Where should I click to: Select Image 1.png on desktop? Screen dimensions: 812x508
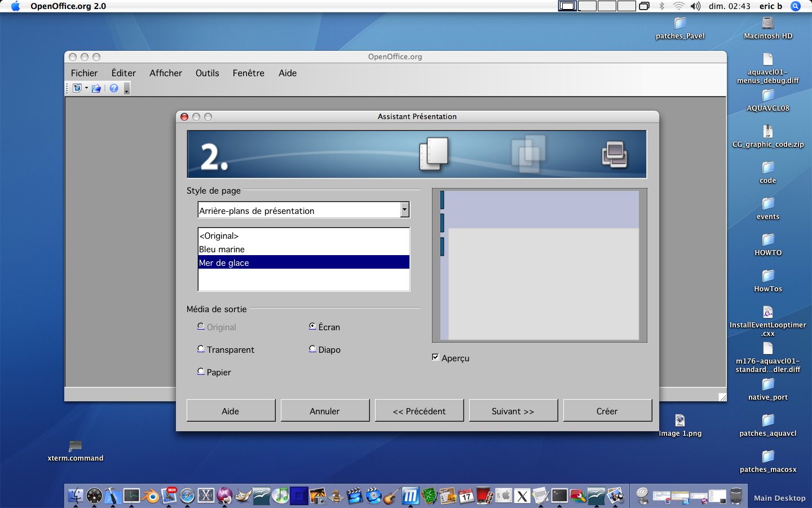680,420
